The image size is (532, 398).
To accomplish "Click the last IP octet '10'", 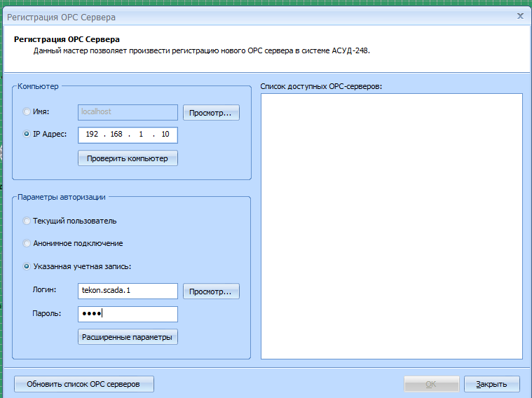I will click(x=165, y=135).
